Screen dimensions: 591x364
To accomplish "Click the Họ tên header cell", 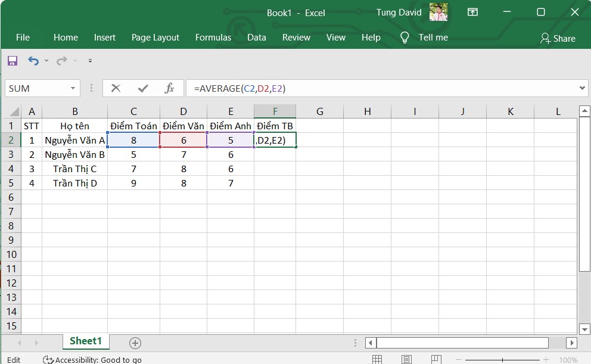I will pyautogui.click(x=74, y=126).
